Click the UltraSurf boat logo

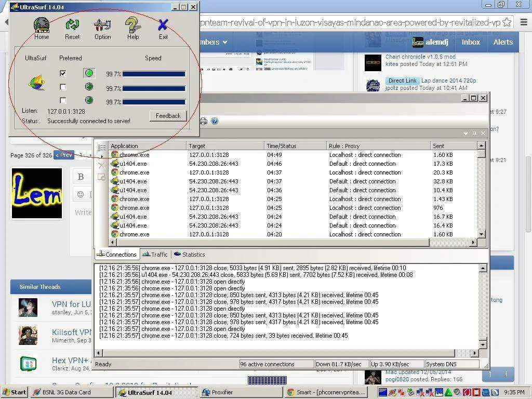click(36, 83)
